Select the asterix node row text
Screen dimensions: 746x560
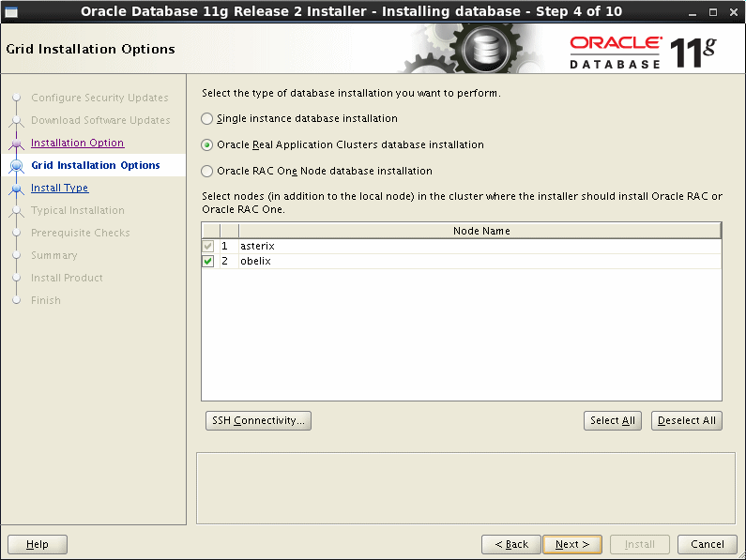point(257,246)
